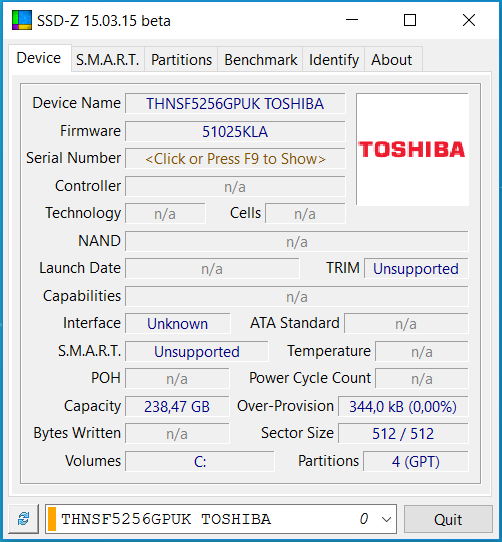Click the Firmware value 51025KLA
This screenshot has width=502, height=542.
[x=235, y=131]
